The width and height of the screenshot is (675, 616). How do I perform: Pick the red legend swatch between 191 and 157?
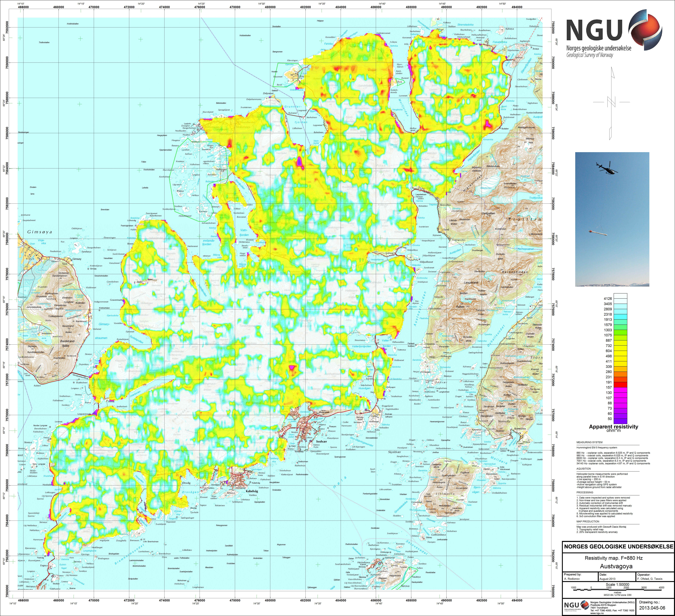[x=620, y=385]
